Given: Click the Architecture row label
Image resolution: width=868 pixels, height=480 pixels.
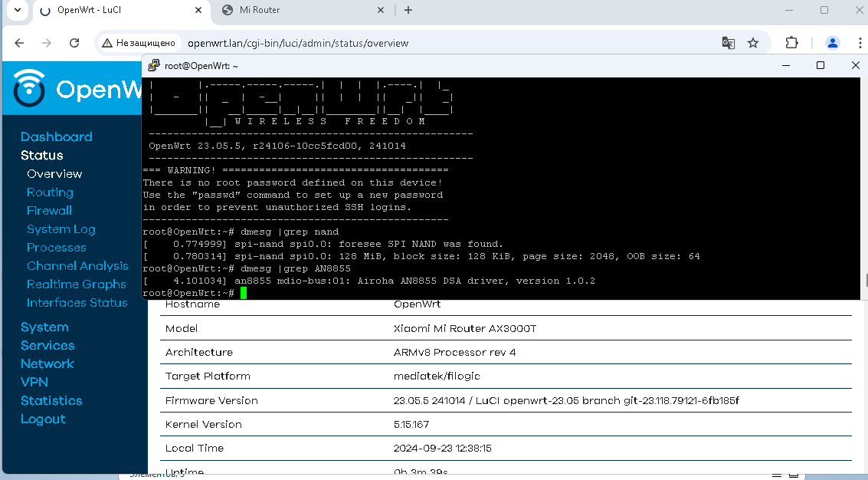Looking at the screenshot, I should point(199,352).
